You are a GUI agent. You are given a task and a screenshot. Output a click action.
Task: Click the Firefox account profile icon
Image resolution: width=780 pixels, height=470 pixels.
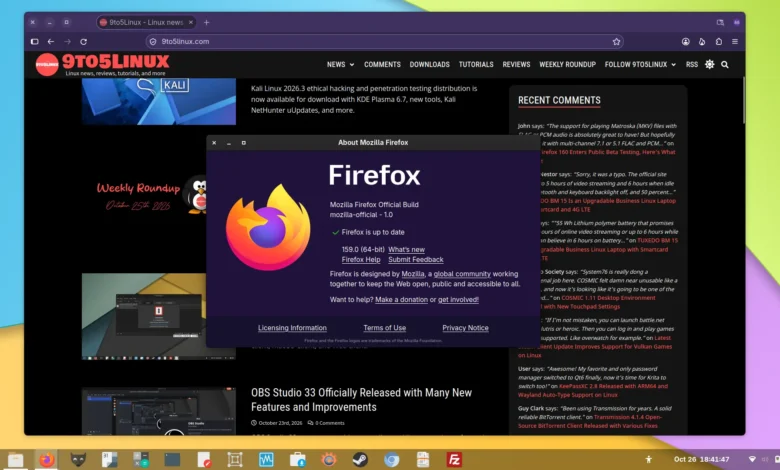click(x=685, y=42)
